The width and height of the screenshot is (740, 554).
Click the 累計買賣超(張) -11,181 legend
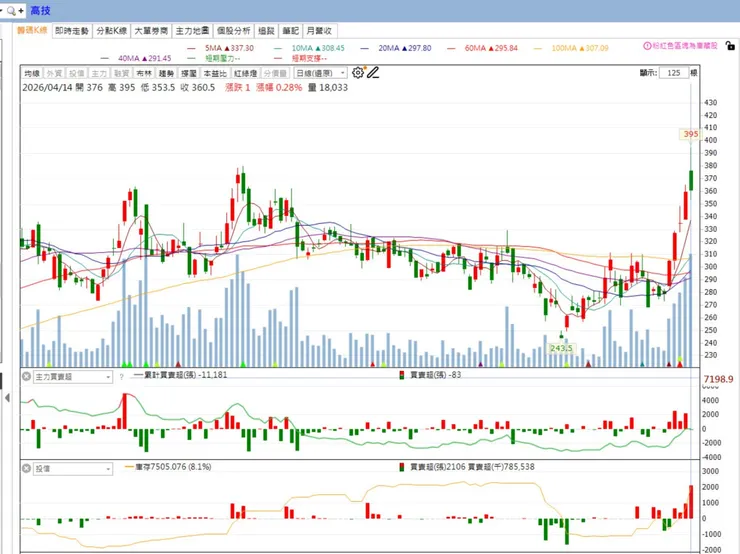pyautogui.click(x=181, y=375)
